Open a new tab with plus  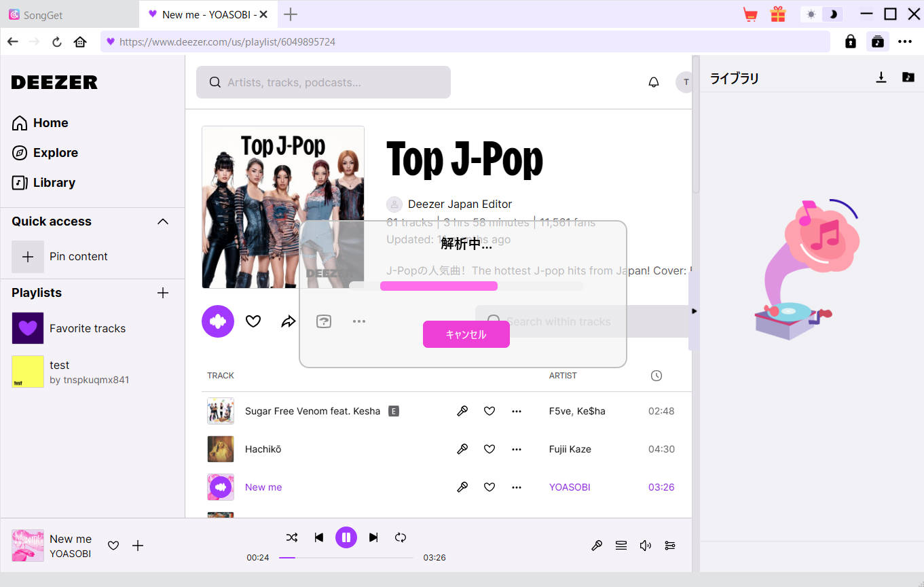(291, 14)
